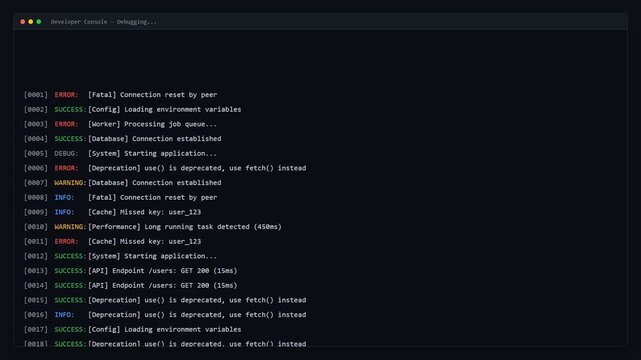Click '[Performance] Long running task detected (450ms)' message
641x360 pixels.
coord(185,227)
